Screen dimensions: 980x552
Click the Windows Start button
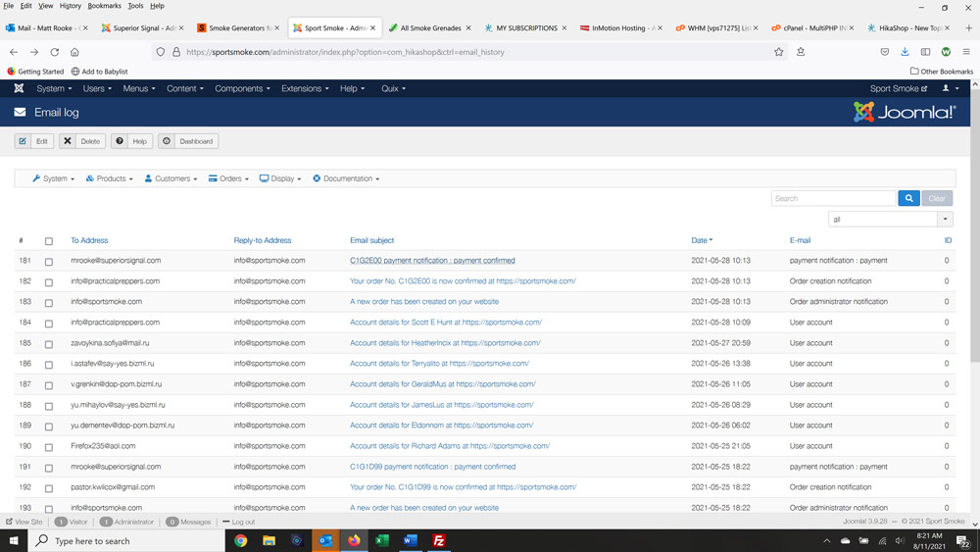point(14,541)
